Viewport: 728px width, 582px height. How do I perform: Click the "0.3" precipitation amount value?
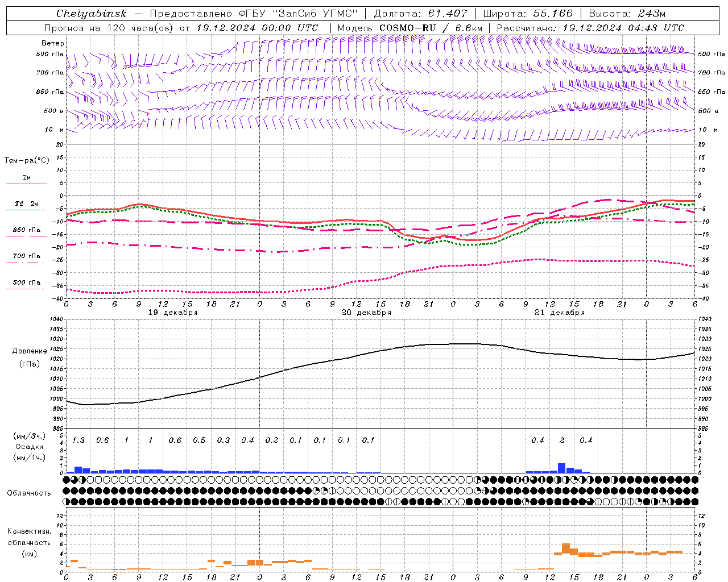pos(224,440)
